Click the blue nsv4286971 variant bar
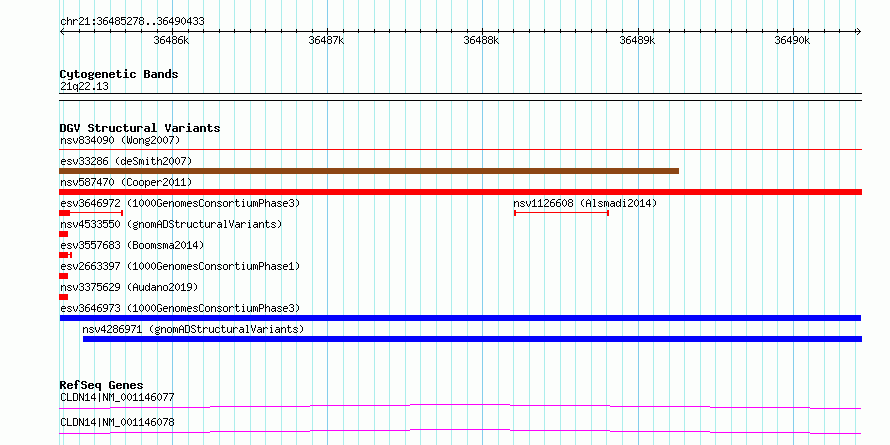Viewport: 890px width, 445px height. click(472, 339)
